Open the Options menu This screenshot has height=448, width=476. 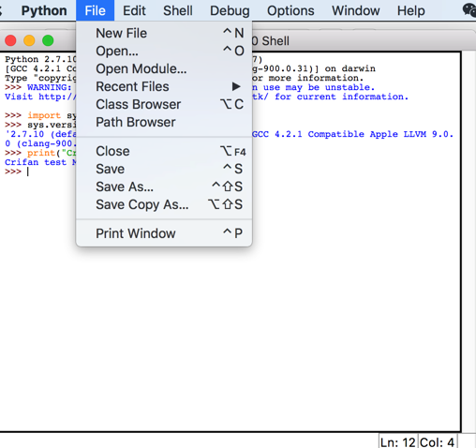(x=290, y=10)
